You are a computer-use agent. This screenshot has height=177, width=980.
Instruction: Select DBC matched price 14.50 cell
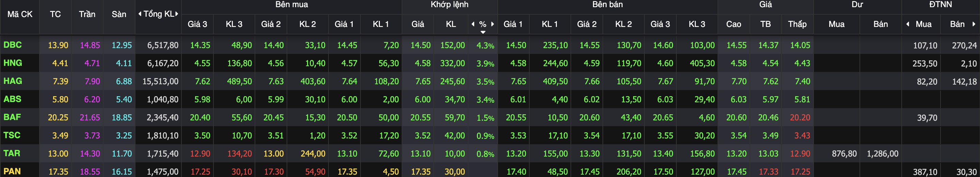tap(420, 45)
